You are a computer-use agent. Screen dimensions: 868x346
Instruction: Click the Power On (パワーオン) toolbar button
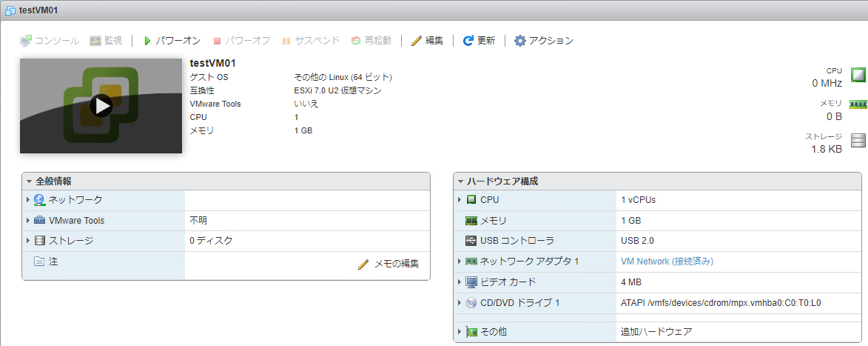[x=171, y=41]
